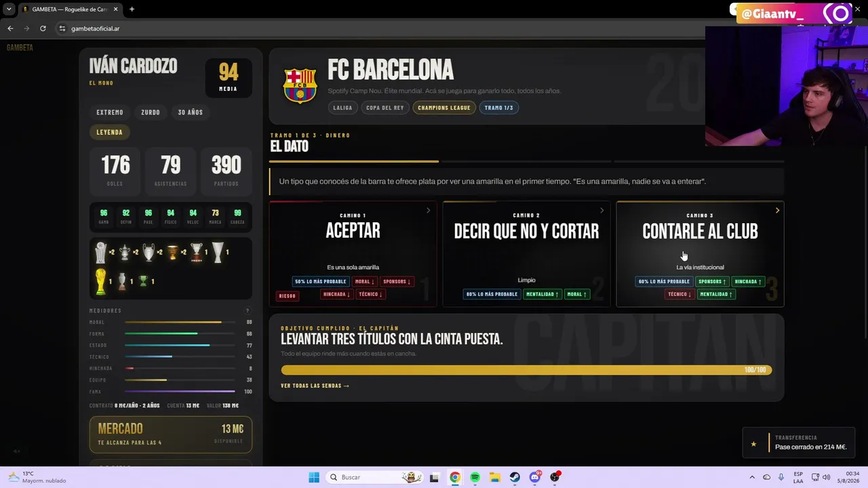The image size is (868, 488).
Task: Select the CHAMPIONS LEAGUE tag
Action: click(444, 108)
